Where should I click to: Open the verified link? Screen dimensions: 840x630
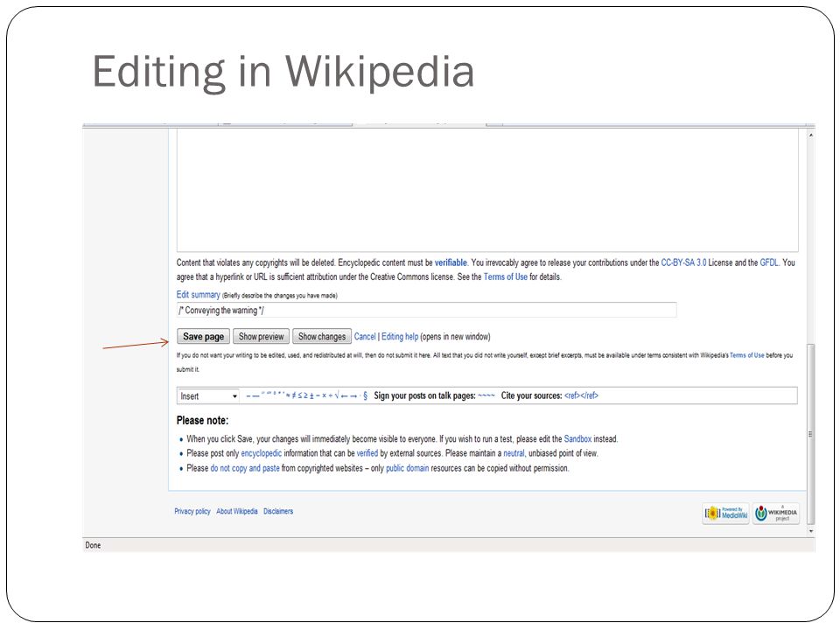tap(367, 453)
